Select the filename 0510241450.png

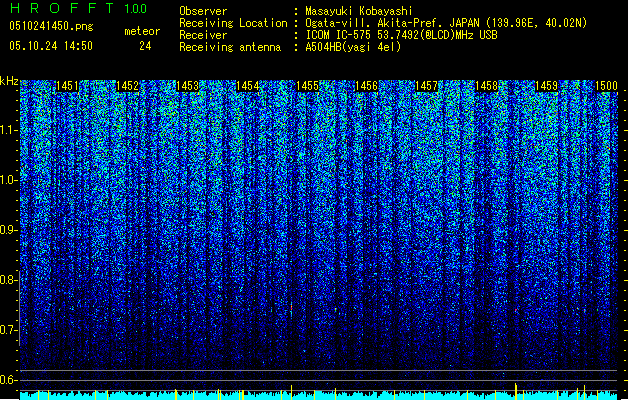tap(51, 26)
